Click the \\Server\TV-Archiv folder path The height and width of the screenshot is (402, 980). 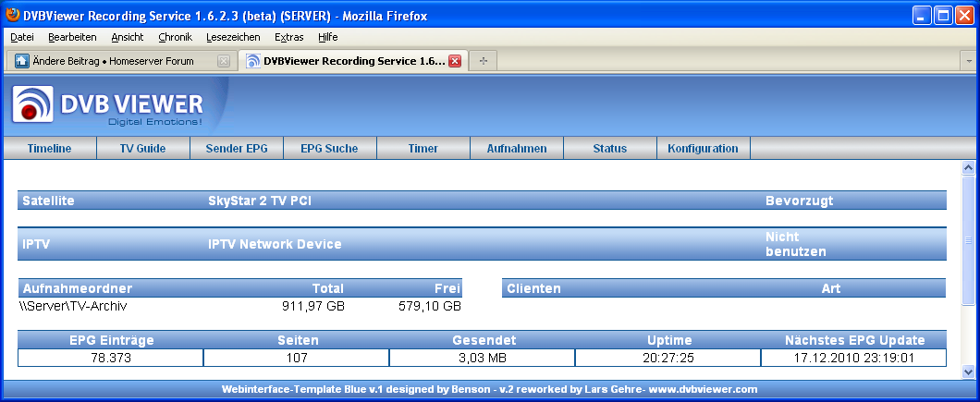pos(74,306)
